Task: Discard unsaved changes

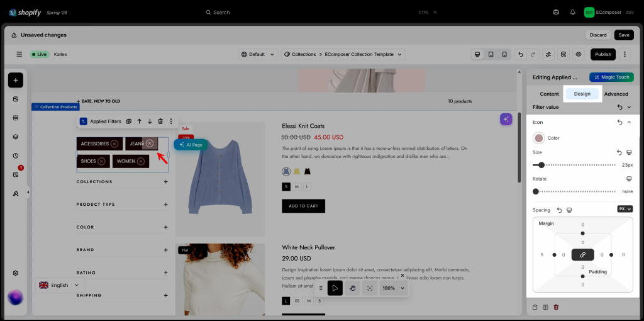Action: [x=598, y=35]
